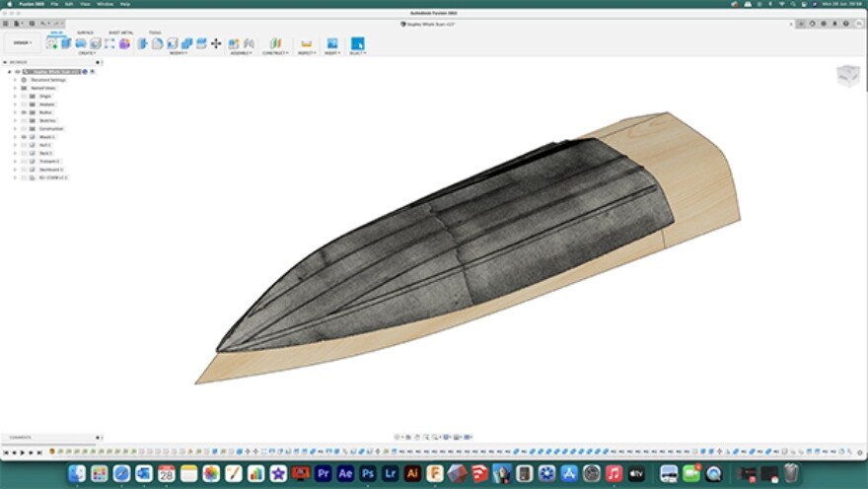This screenshot has height=489, width=868.
Task: Select the Combine tool
Action: pyautogui.click(x=186, y=43)
